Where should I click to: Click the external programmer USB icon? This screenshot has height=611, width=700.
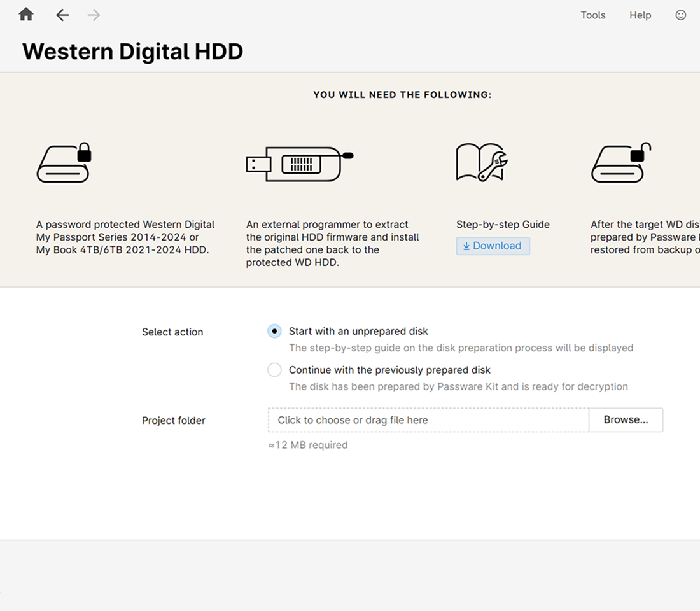coord(300,164)
